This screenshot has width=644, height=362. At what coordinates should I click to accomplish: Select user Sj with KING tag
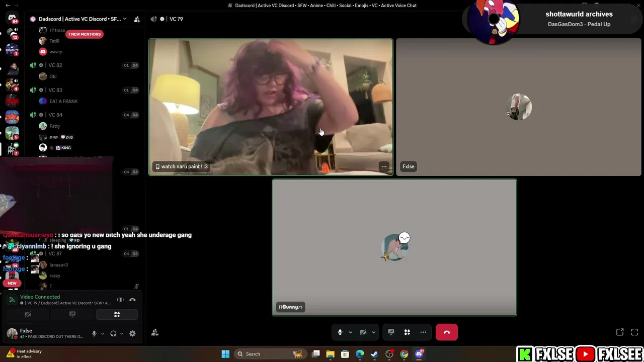click(x=55, y=148)
